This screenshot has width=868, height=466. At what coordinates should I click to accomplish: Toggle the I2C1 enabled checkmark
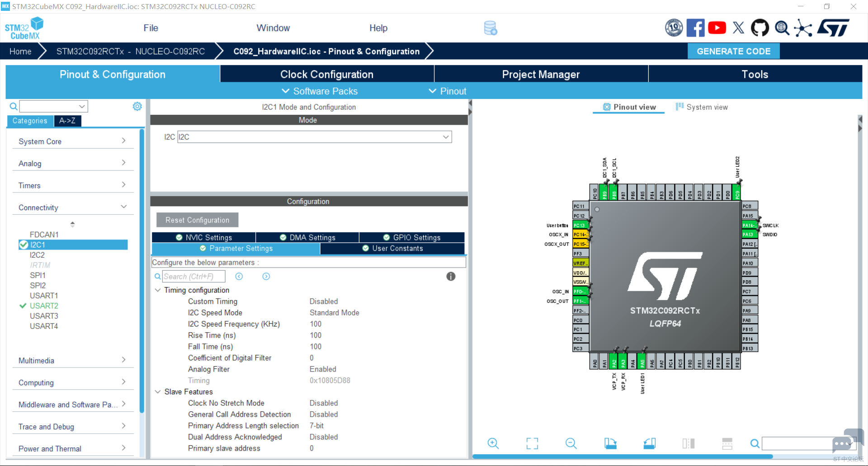(24, 245)
